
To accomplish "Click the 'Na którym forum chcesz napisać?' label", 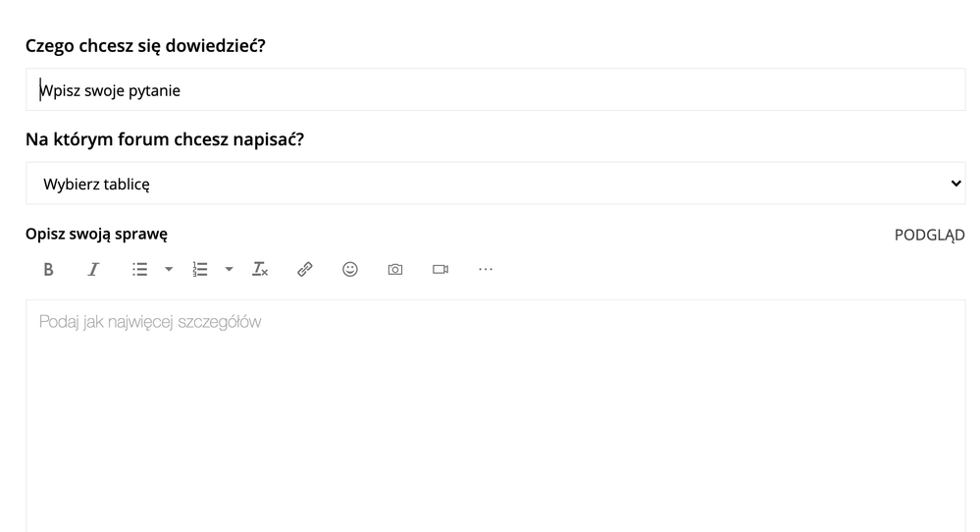I will (x=165, y=139).
